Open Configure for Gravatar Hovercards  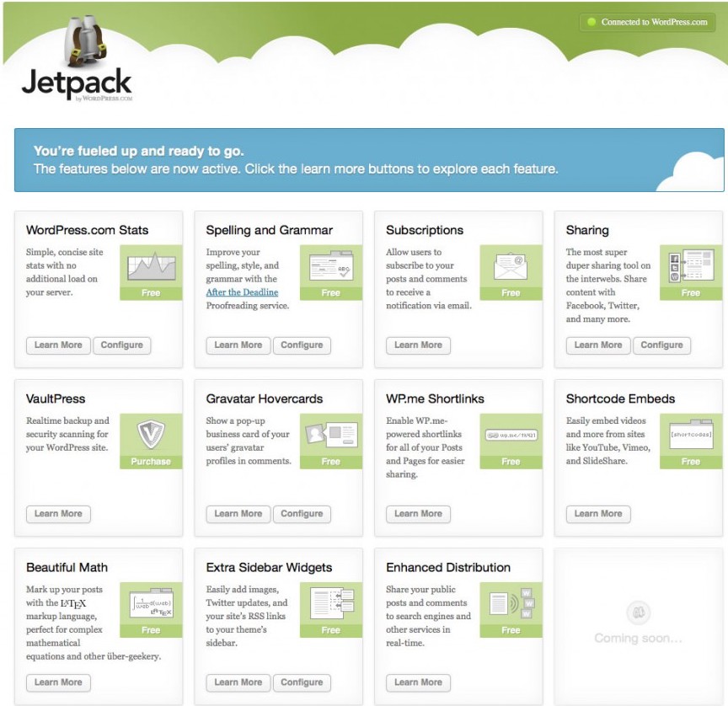(x=302, y=513)
